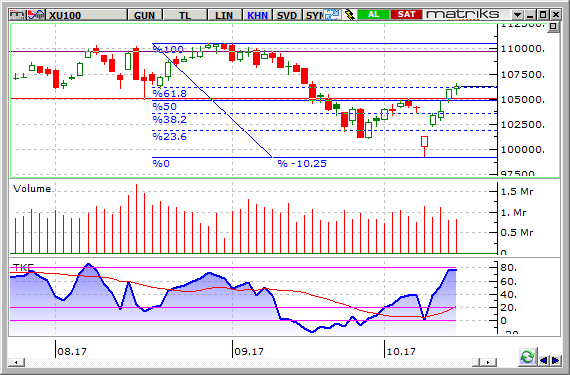The width and height of the screenshot is (570, 375).
Task: Click the horizontal scrollbar left arrow
Action: (16, 362)
